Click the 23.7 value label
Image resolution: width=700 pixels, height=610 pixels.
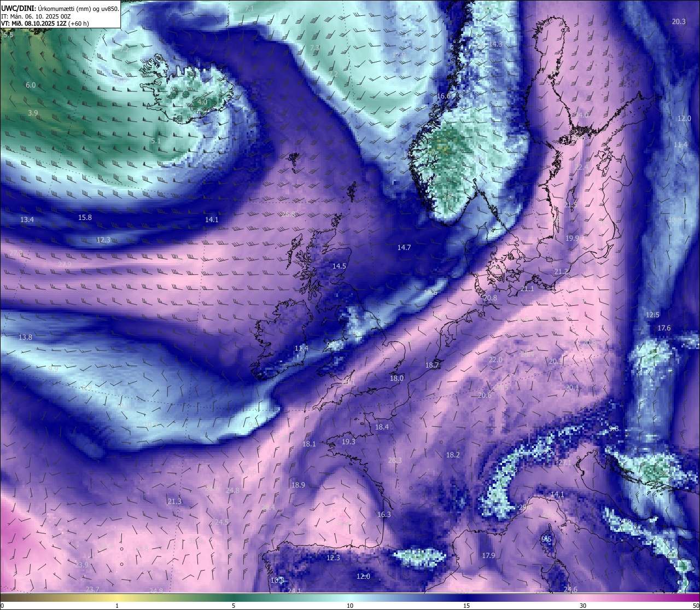92,590
